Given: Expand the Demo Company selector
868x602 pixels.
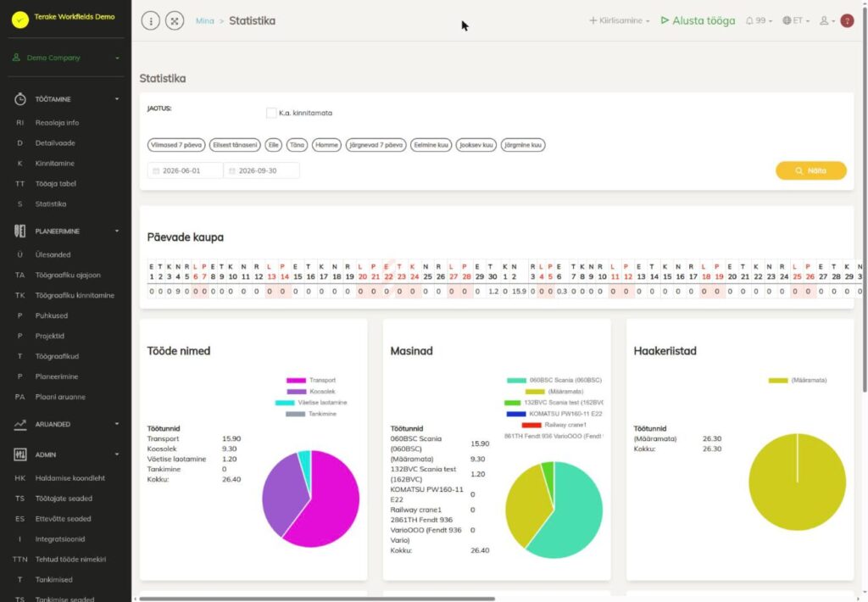Looking at the screenshot, I should [66, 58].
